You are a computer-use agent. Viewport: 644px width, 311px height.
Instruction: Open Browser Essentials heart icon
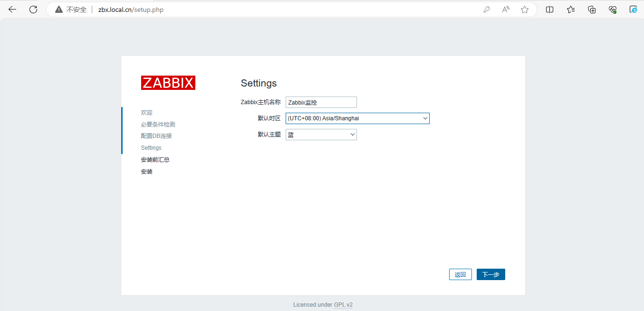click(x=613, y=10)
